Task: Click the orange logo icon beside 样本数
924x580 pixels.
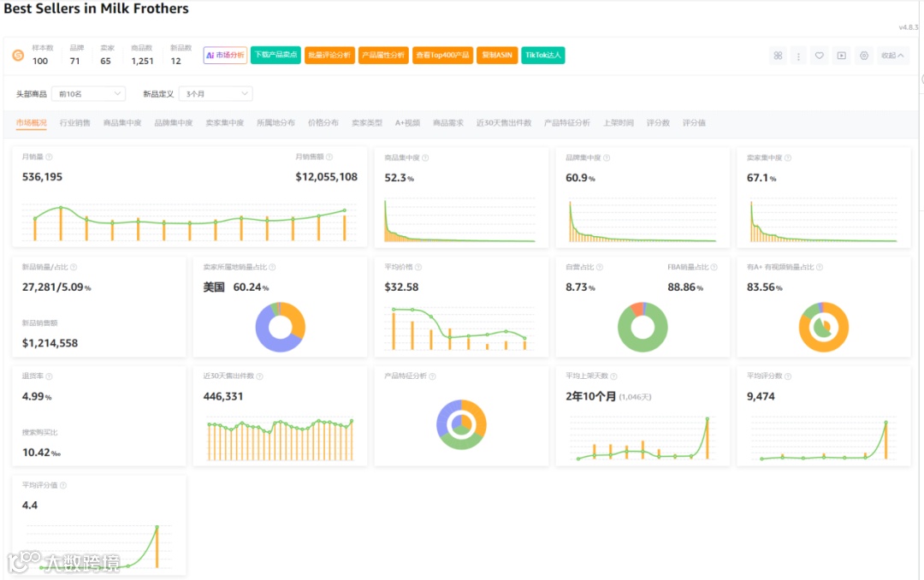Action: (18, 56)
